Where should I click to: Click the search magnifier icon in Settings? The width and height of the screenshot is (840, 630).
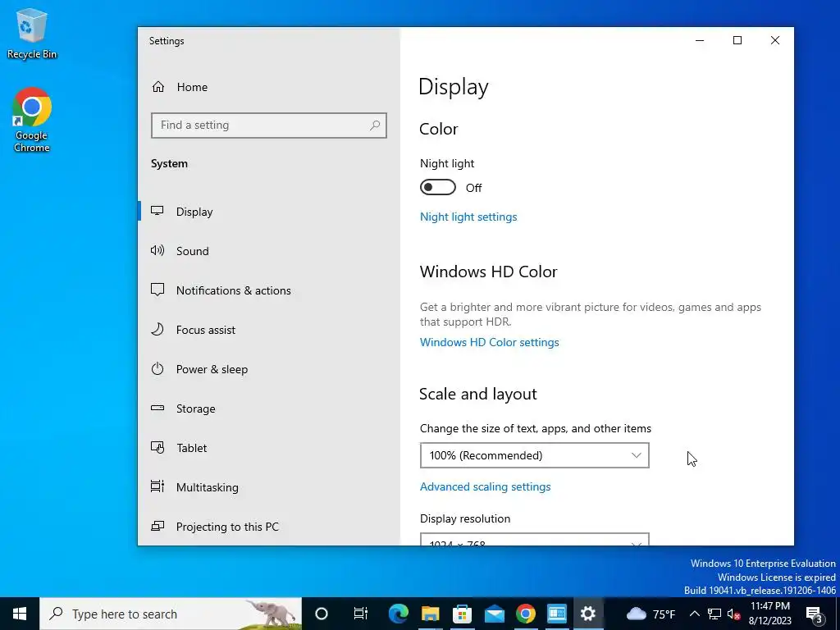pyautogui.click(x=375, y=126)
